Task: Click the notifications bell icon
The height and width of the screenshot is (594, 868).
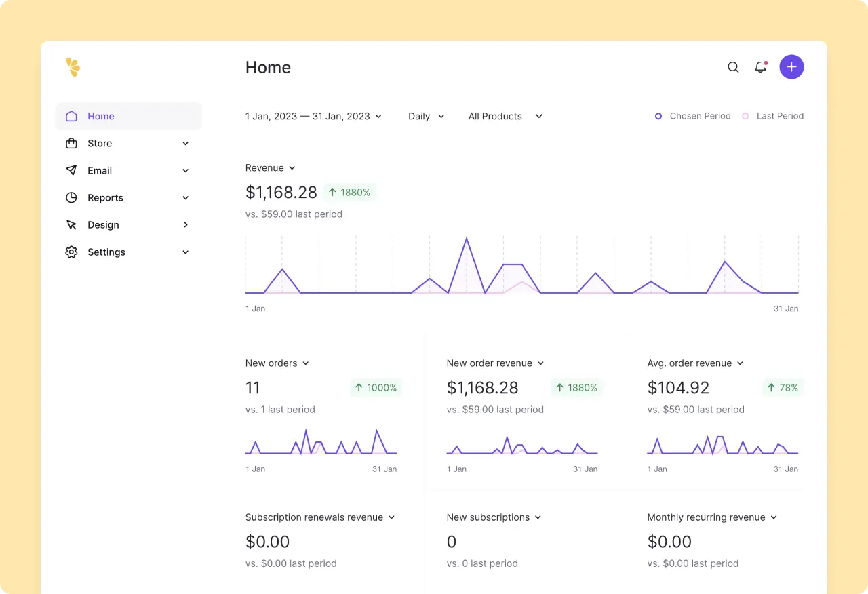Action: click(x=760, y=67)
